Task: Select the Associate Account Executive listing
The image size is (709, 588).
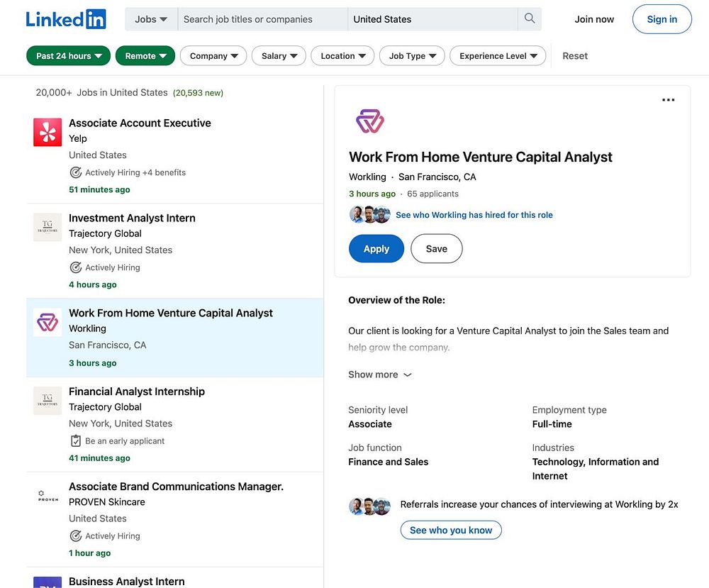Action: pos(140,123)
